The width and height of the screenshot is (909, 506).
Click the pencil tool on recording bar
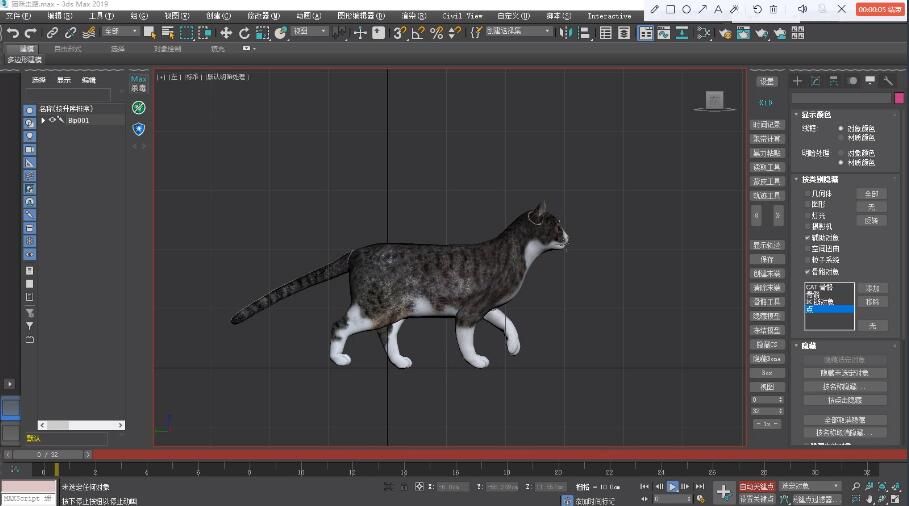point(655,9)
